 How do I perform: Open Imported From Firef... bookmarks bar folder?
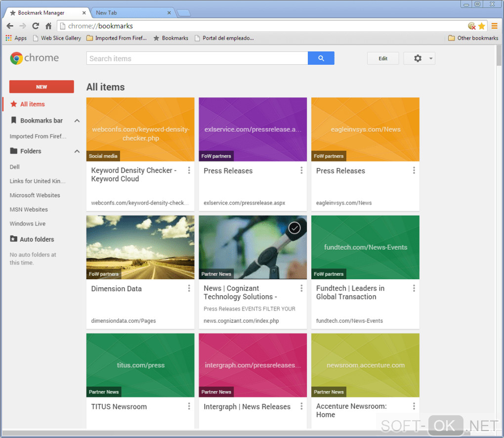117,38
